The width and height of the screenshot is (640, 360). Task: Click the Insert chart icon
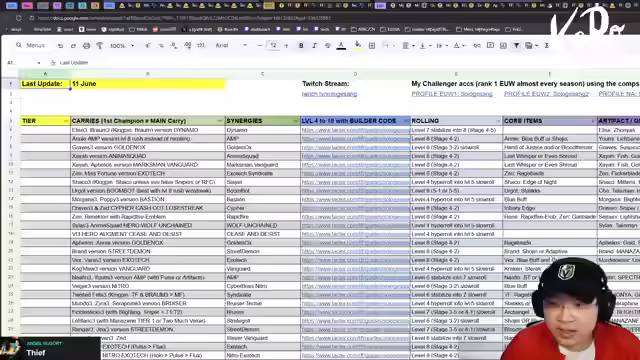tap(503, 46)
